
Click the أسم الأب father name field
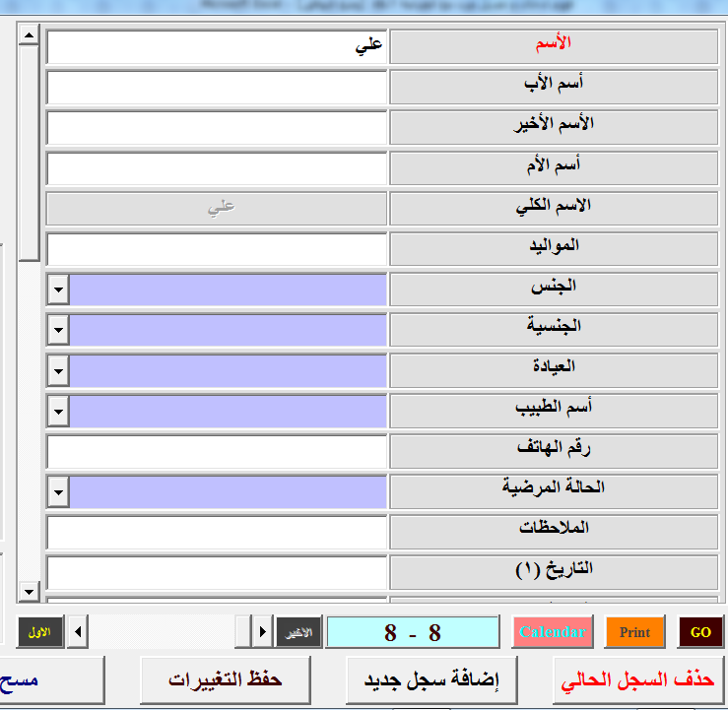pos(217,88)
